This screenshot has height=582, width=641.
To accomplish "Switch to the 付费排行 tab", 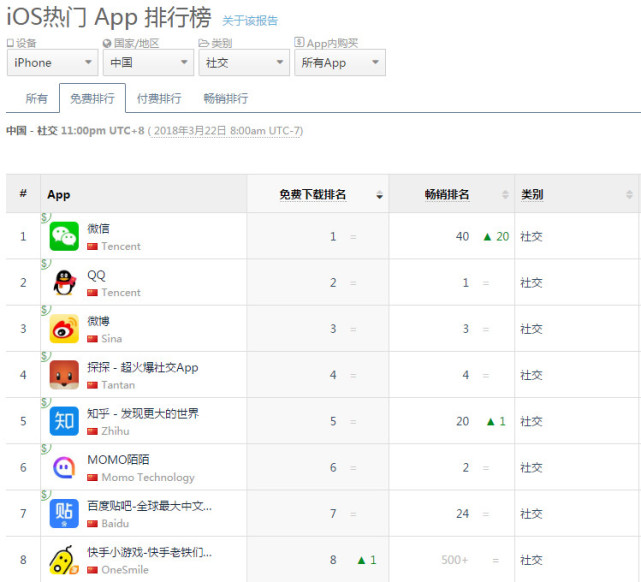I will (x=159, y=98).
